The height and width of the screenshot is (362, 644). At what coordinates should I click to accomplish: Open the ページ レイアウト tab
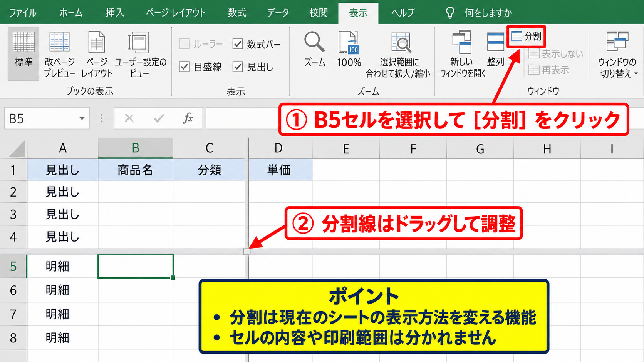(x=176, y=13)
